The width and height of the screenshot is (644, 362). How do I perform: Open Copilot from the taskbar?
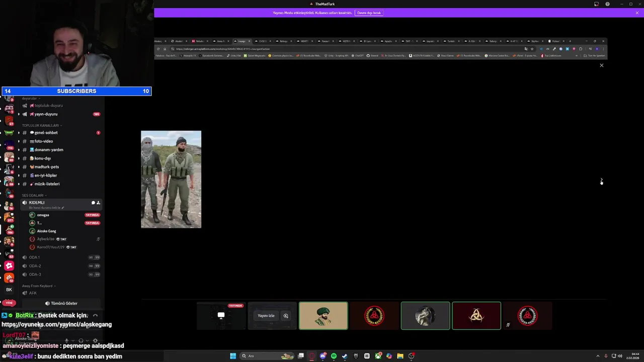point(389,356)
